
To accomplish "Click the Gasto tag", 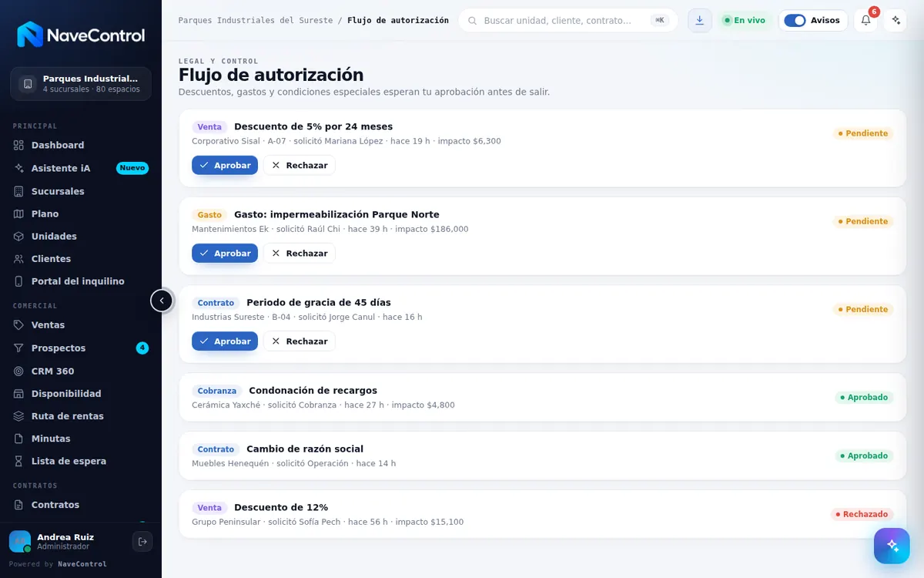I will click(209, 215).
